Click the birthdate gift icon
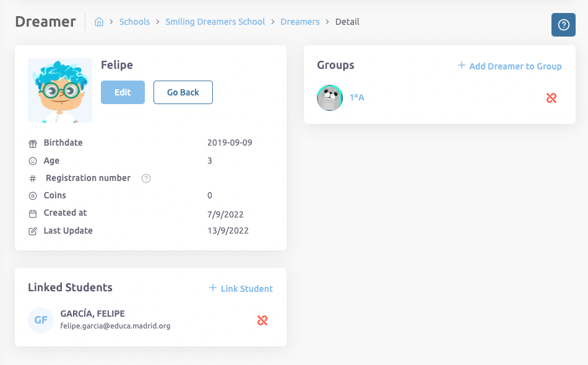The width and height of the screenshot is (588, 365). (33, 143)
